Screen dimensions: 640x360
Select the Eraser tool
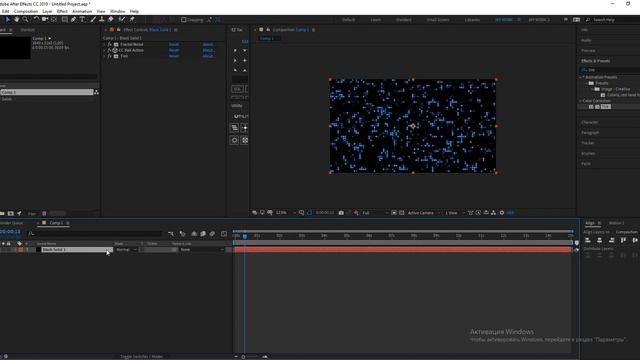111,20
